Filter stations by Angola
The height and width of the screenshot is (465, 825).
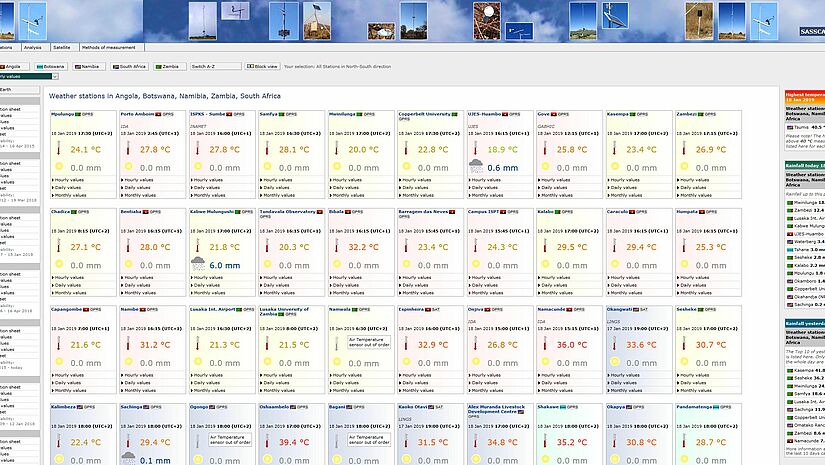click(14, 67)
